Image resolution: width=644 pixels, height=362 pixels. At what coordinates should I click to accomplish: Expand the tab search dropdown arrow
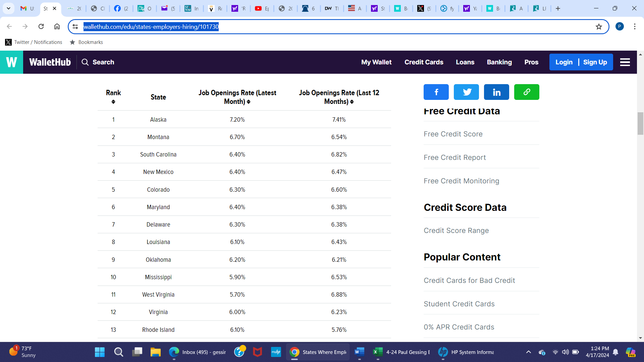tap(8, 8)
